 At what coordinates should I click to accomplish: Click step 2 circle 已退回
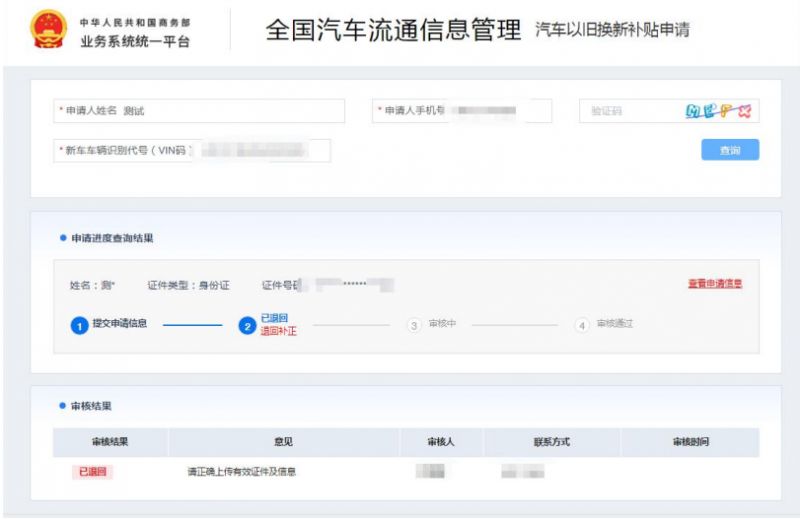(247, 326)
